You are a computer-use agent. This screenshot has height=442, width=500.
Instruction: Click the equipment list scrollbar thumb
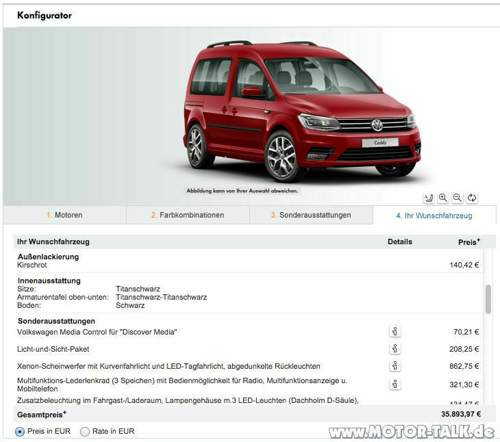point(488,299)
